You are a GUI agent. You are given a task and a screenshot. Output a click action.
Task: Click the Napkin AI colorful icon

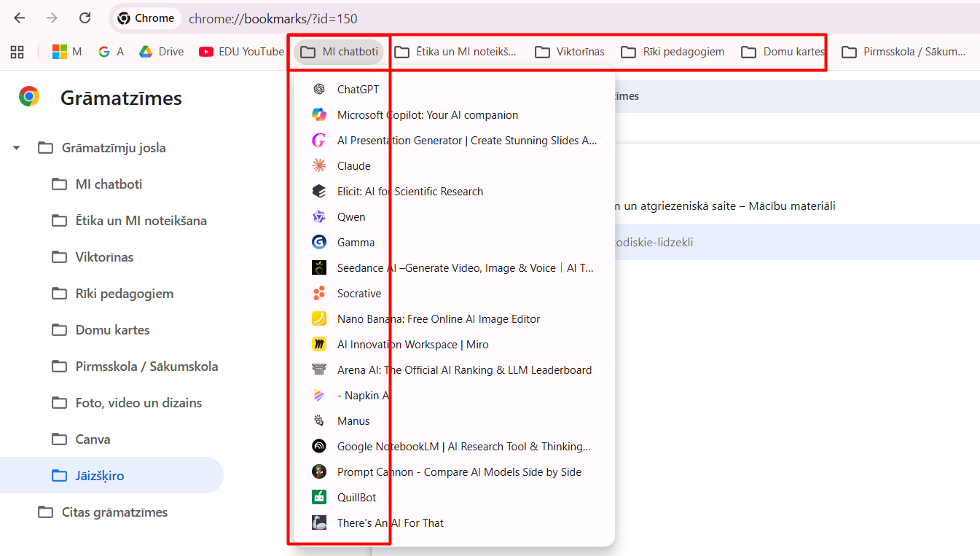pyautogui.click(x=318, y=396)
